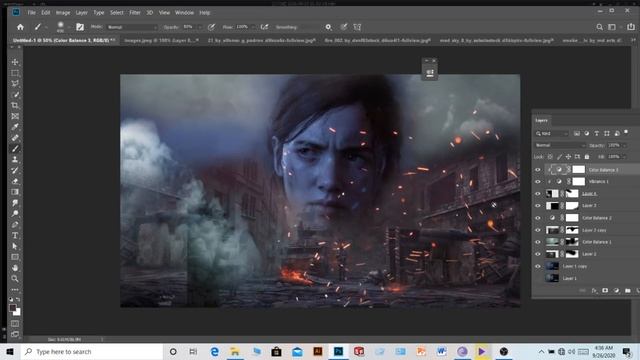Show more document tabs overflow arrow
The image size is (640, 360).
pos(633,40)
